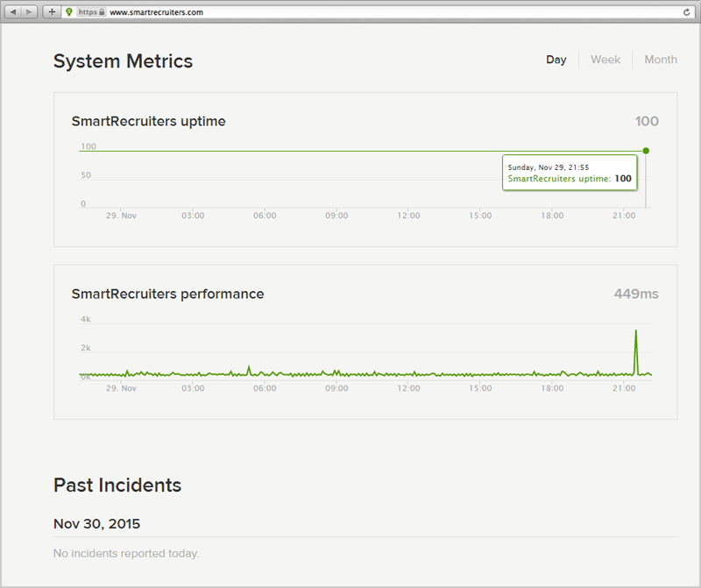Click the uptime summary value 100 beside the title
The image size is (701, 588).
pyautogui.click(x=647, y=121)
